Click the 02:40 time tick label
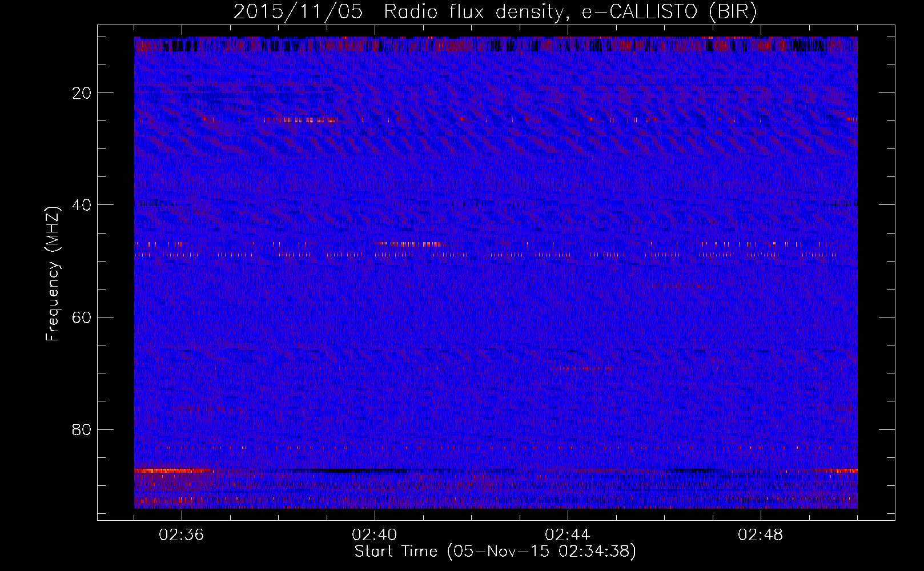 click(x=375, y=535)
